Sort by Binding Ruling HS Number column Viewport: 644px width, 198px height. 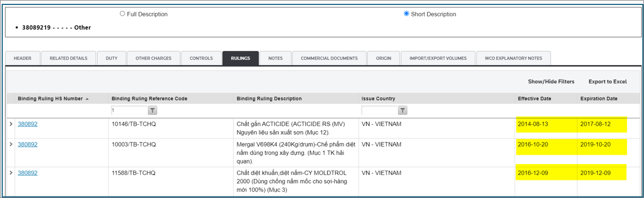(50, 99)
